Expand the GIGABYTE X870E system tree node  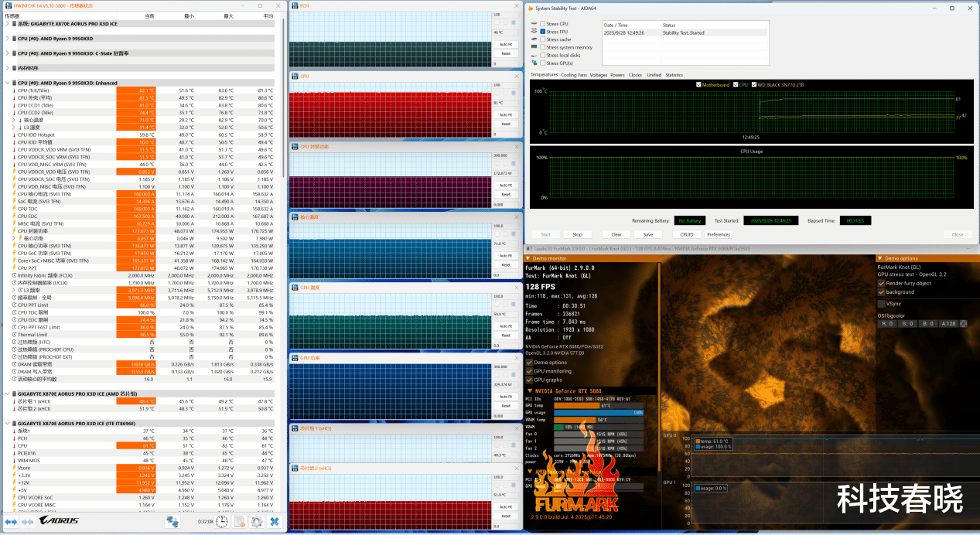(x=8, y=24)
